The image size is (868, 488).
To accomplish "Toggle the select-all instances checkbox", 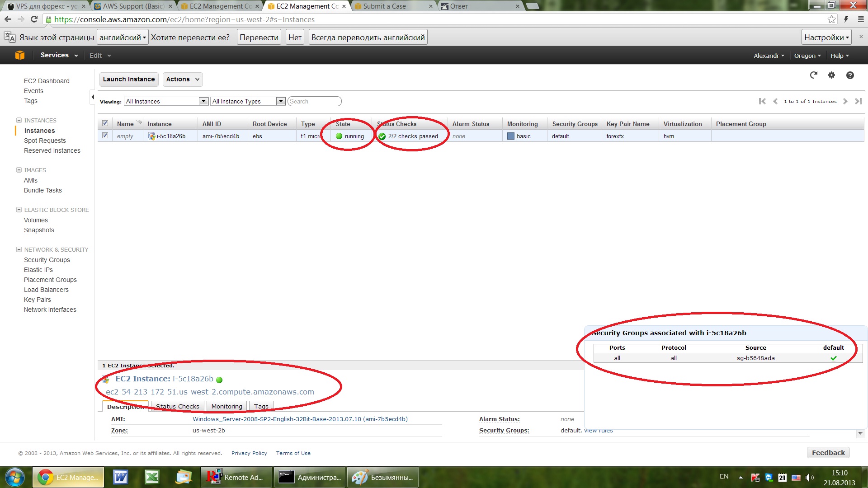I will 105,123.
